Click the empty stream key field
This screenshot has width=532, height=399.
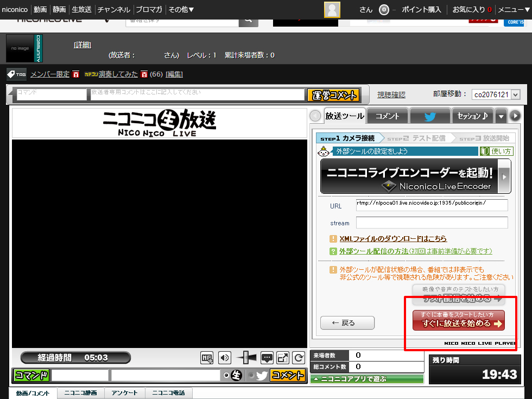point(432,223)
